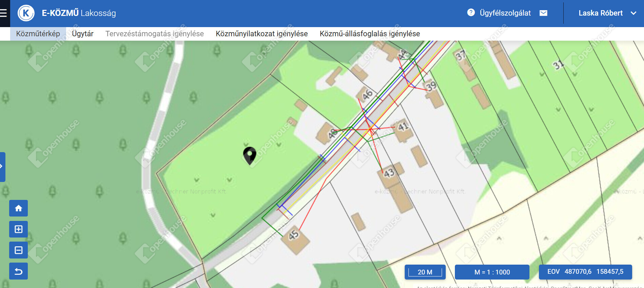Open the M = 1 : 1000 scale selector

click(x=492, y=272)
